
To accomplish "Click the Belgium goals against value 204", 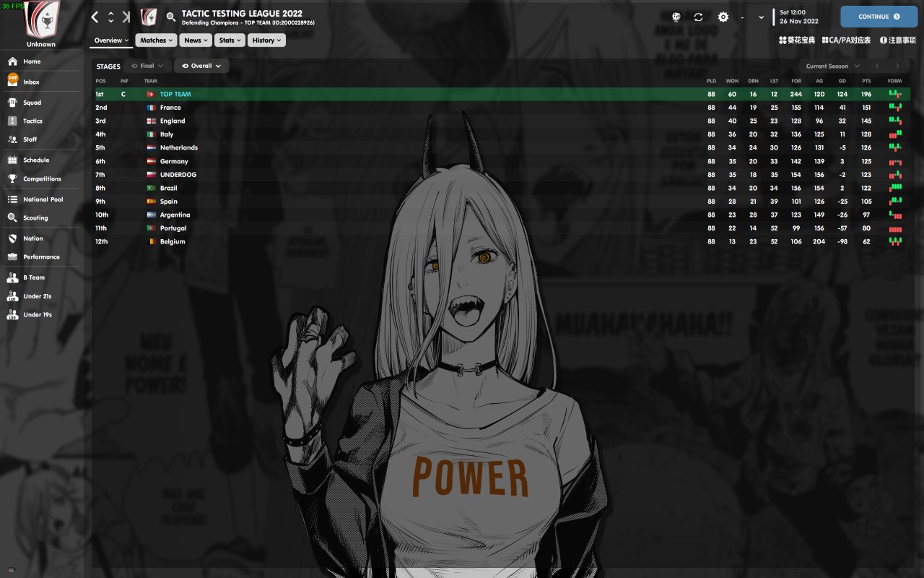I will click(x=819, y=241).
